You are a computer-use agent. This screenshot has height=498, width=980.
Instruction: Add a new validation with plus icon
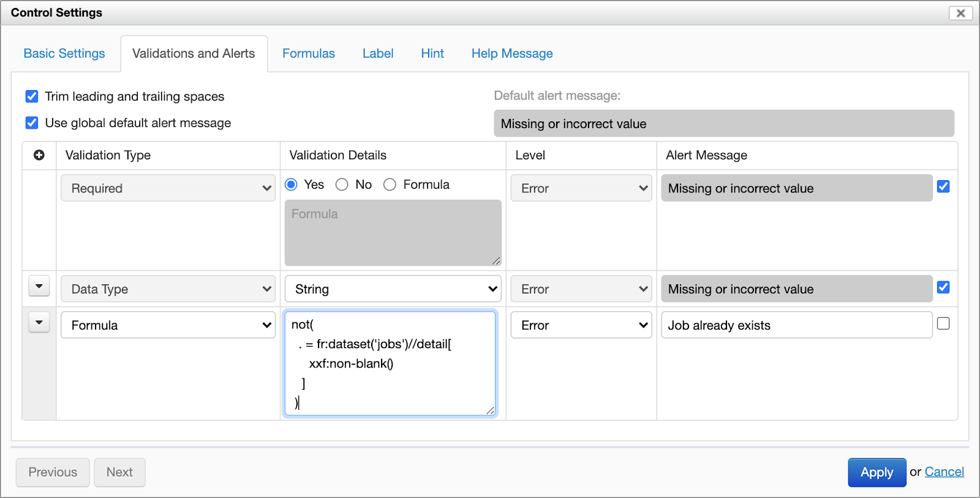tap(39, 155)
